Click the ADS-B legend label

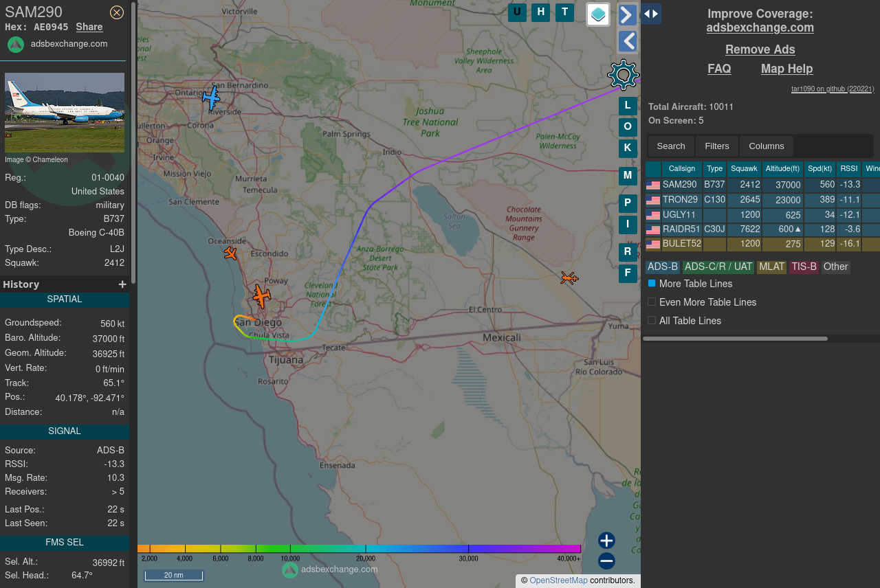pyautogui.click(x=663, y=267)
